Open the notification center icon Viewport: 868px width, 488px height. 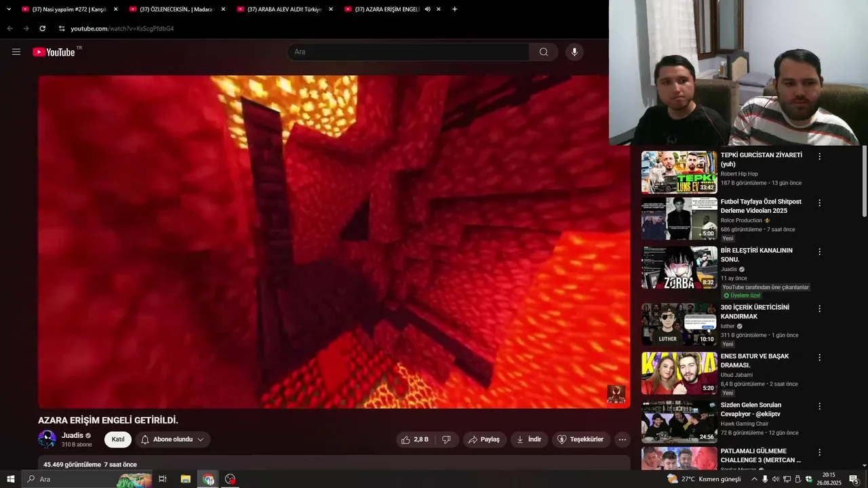tap(854, 479)
